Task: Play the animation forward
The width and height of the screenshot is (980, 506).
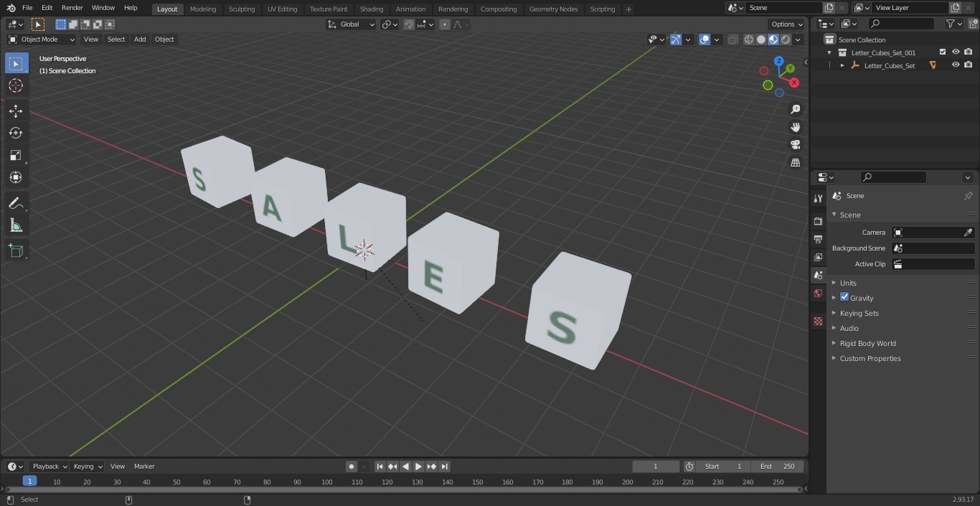Action: tap(419, 467)
